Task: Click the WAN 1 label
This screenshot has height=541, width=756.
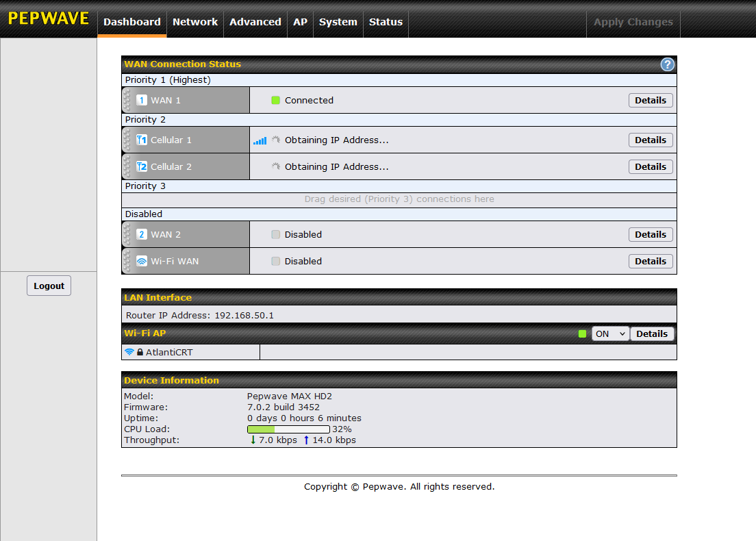Action: click(x=166, y=100)
